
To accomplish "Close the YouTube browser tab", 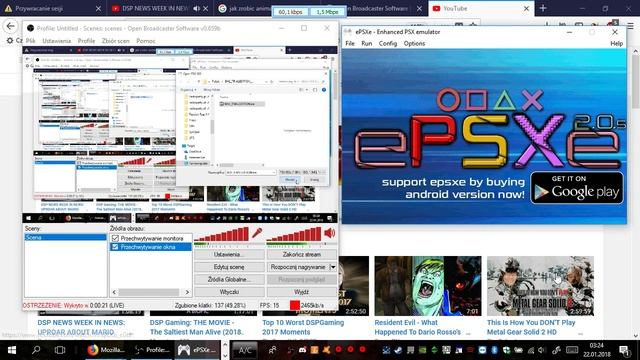I will (526, 8).
